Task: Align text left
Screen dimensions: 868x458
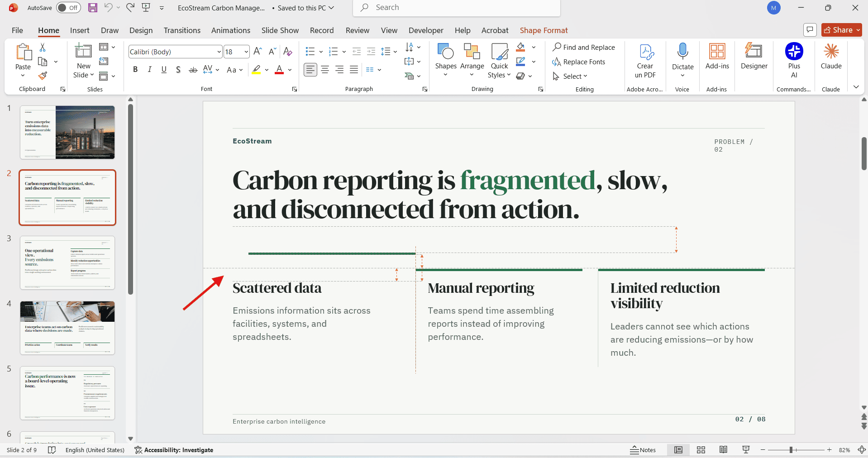Action: coord(310,70)
